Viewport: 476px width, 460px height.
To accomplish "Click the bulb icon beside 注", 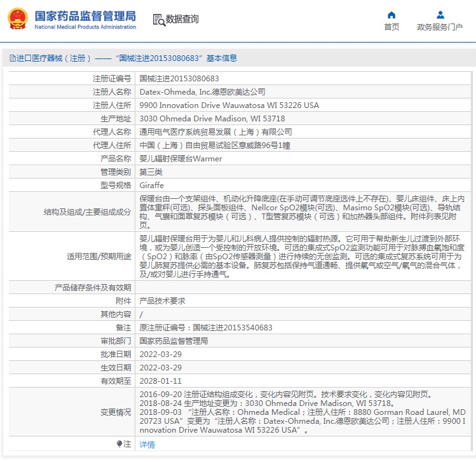I will (x=119, y=444).
